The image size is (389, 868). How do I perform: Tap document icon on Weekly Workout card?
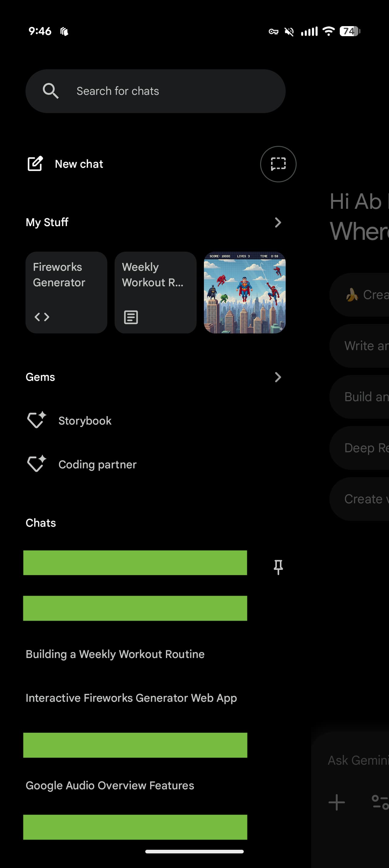coord(131,317)
